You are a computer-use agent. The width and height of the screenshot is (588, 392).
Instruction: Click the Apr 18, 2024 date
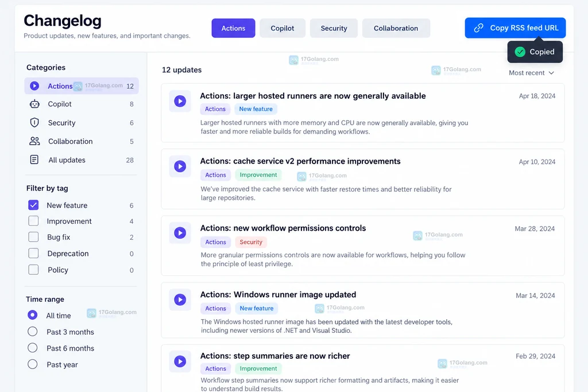click(537, 96)
